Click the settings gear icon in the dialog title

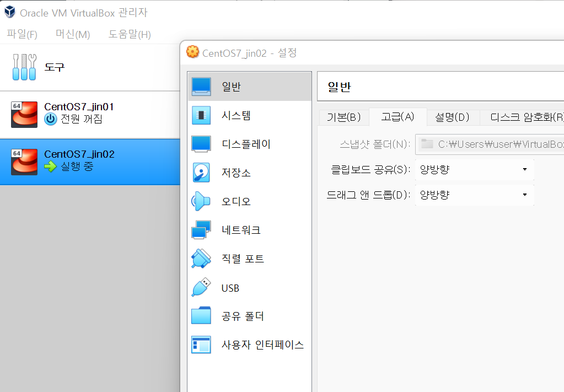[193, 52]
